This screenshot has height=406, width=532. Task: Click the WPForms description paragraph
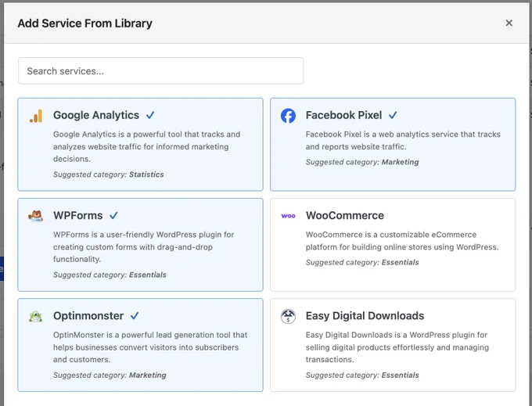143,247
